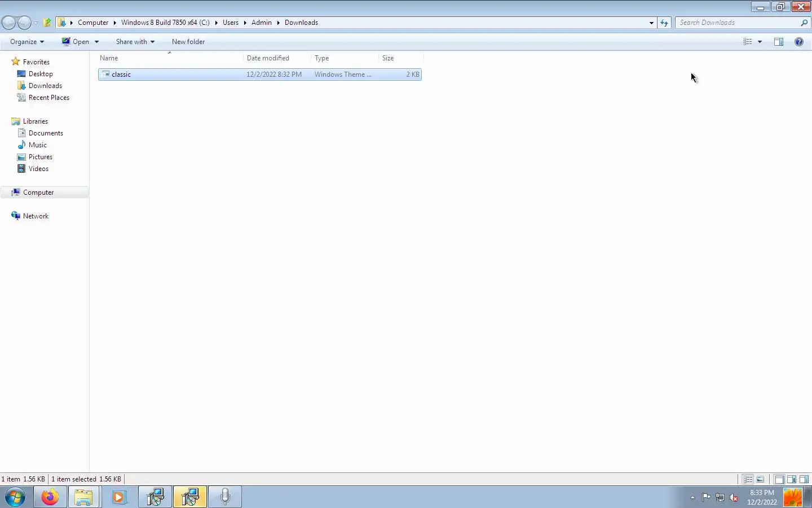The height and width of the screenshot is (508, 812).
Task: Select Libraries in navigation pane
Action: pyautogui.click(x=35, y=121)
